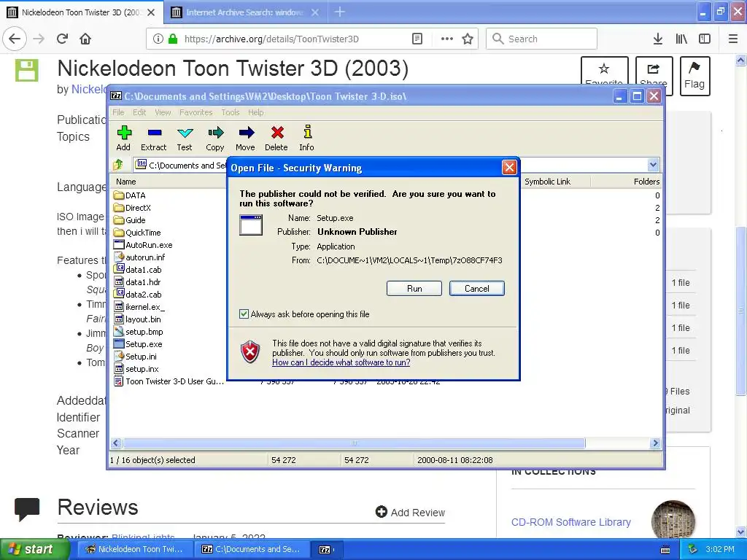This screenshot has height=560, width=747.
Task: Show the Firefox sidebars icon
Action: pos(705,39)
